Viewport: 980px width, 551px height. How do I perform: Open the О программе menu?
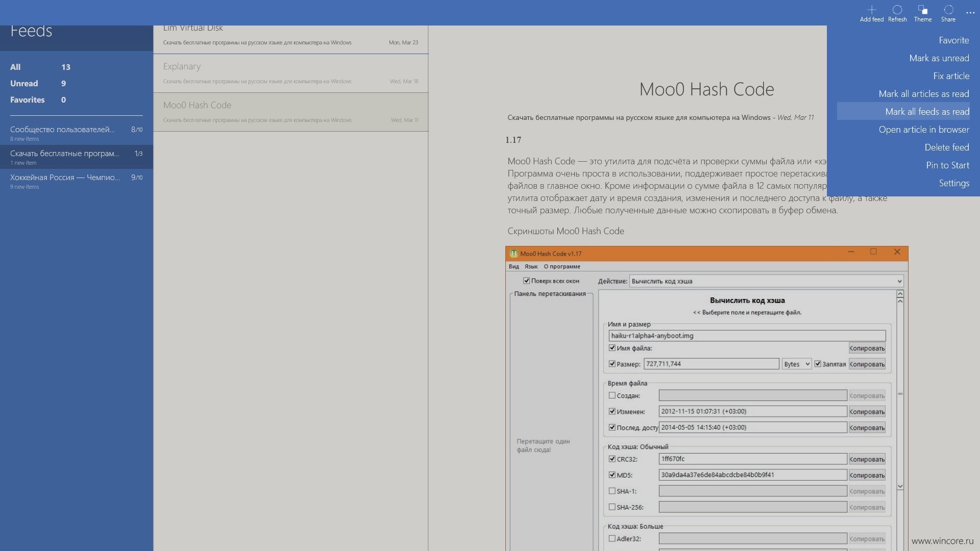coord(561,266)
